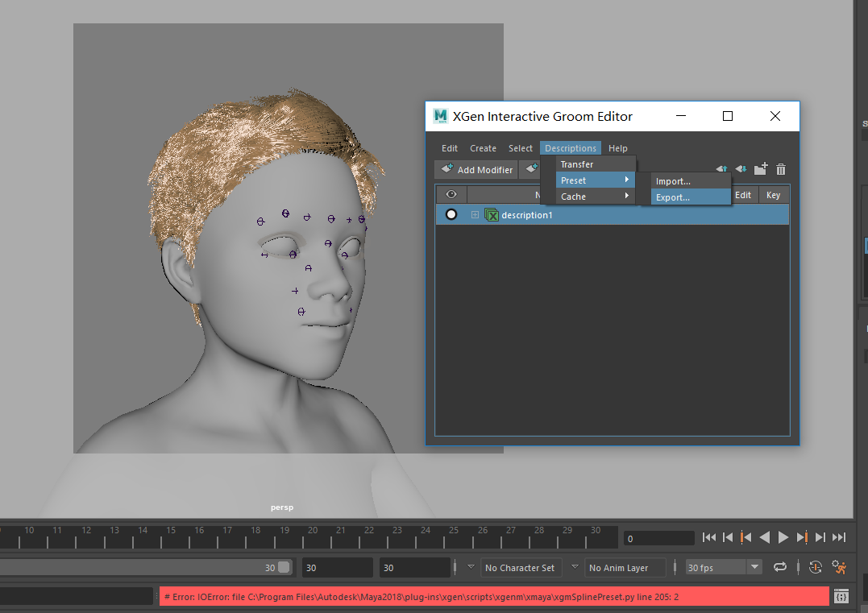Go to start of playback range
This screenshot has height=613, width=868.
[709, 537]
